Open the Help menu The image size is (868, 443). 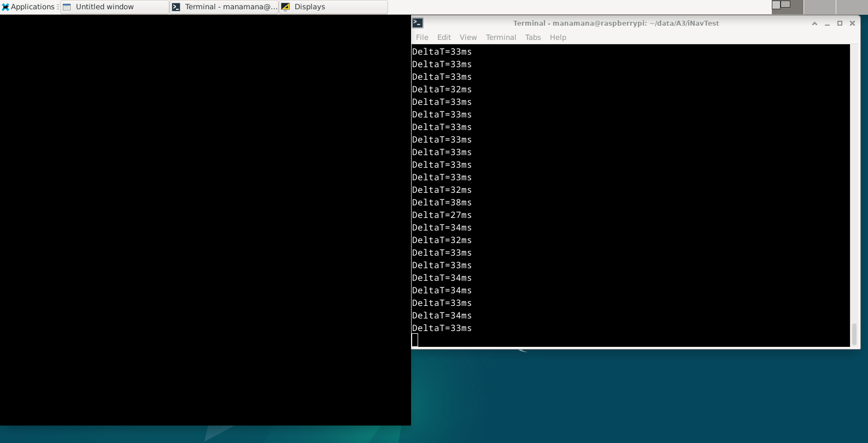pyautogui.click(x=558, y=37)
